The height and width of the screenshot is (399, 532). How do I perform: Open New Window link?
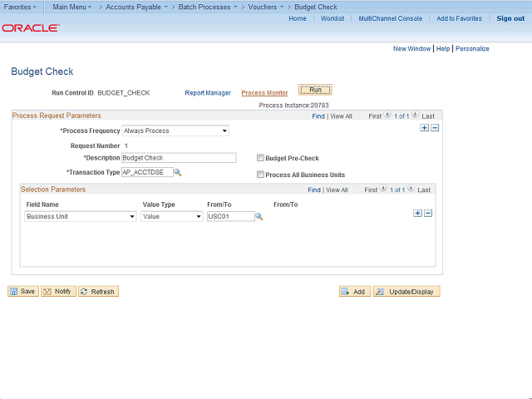pos(411,49)
